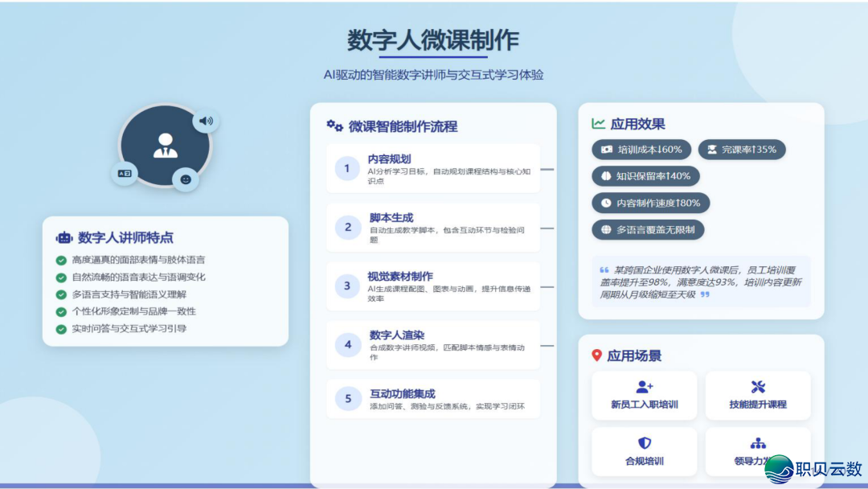The image size is (868, 489).
Task: Open the 脚本生成 step card
Action: 433,227
